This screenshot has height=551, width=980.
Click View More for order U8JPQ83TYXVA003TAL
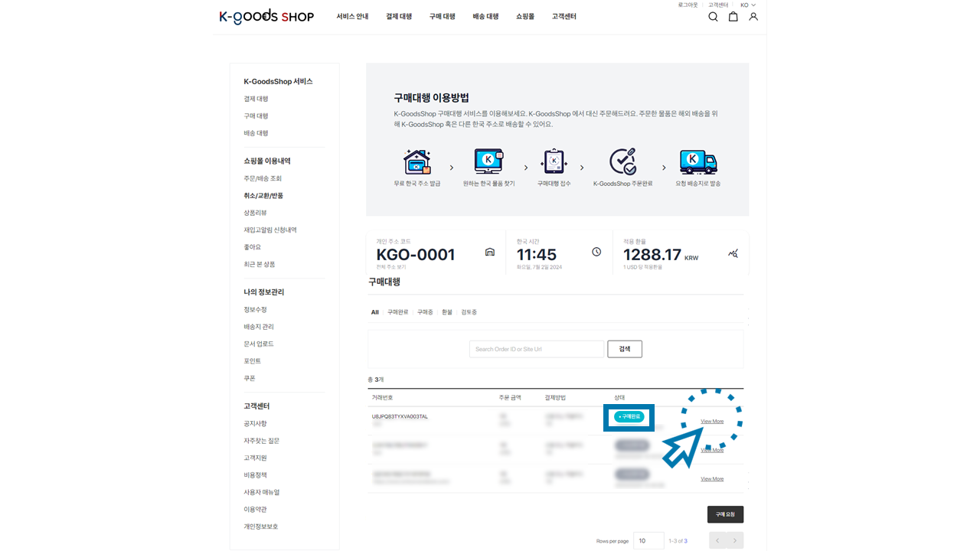click(712, 422)
